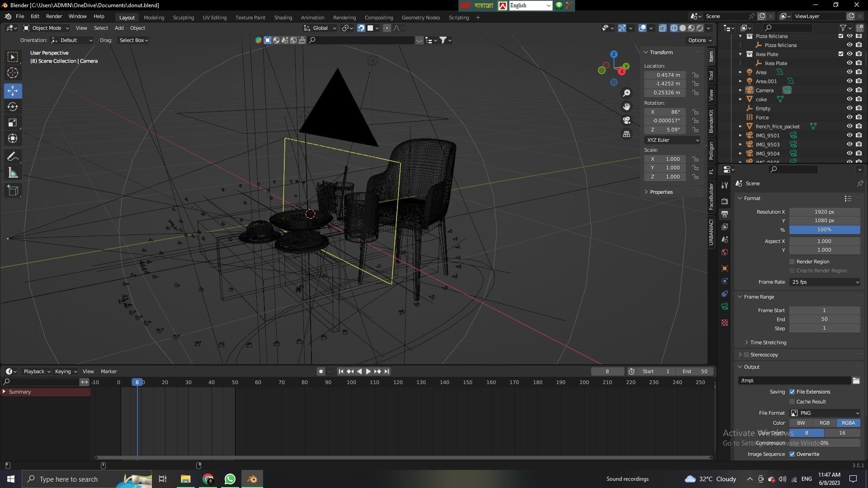Enable the Cache Result checkbox
This screenshot has width=868, height=488.
(x=792, y=402)
